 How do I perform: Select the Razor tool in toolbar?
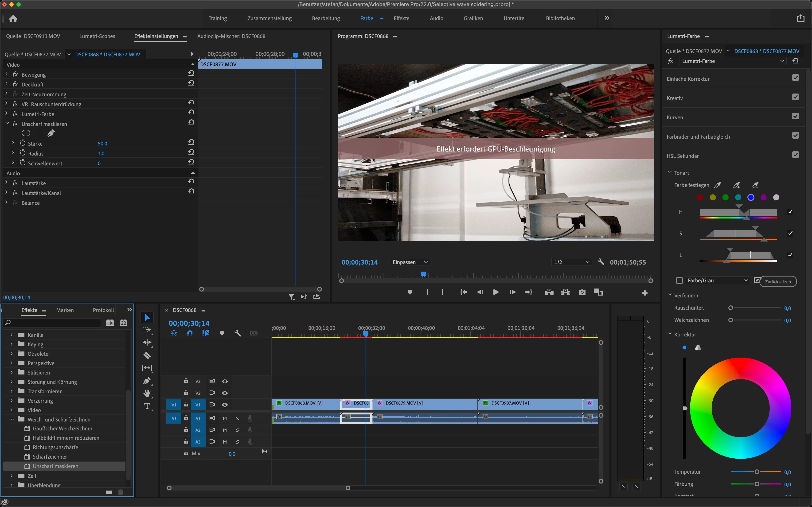click(x=147, y=355)
